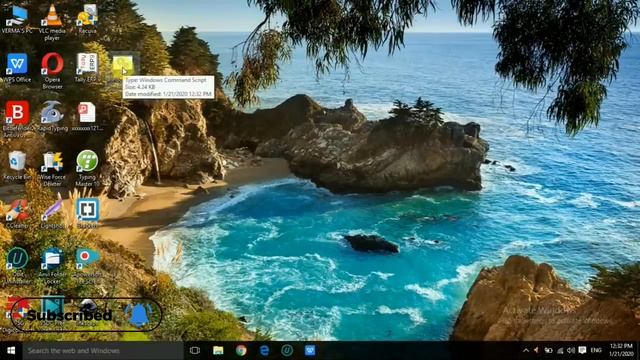Open the Action Center notifications icon
This screenshot has height=360, width=640.
tap(582, 350)
